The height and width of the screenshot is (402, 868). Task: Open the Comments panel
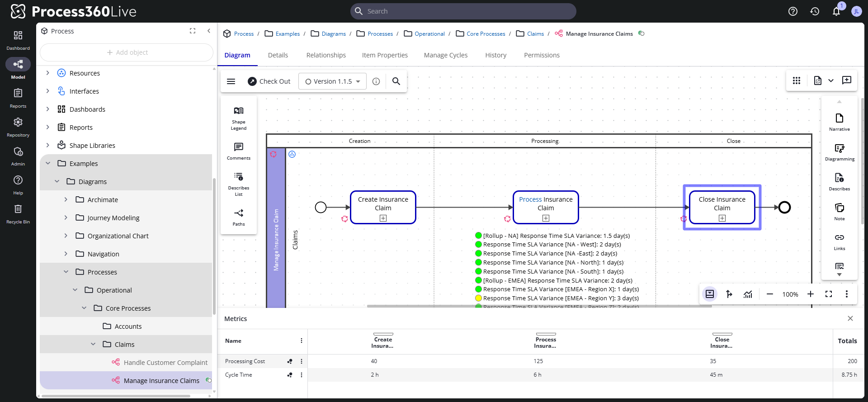pos(239,151)
